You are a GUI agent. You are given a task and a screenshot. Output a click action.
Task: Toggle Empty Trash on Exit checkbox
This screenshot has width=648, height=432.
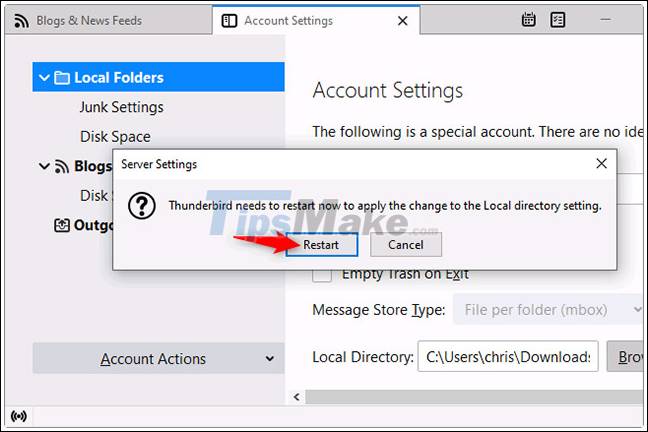(322, 276)
